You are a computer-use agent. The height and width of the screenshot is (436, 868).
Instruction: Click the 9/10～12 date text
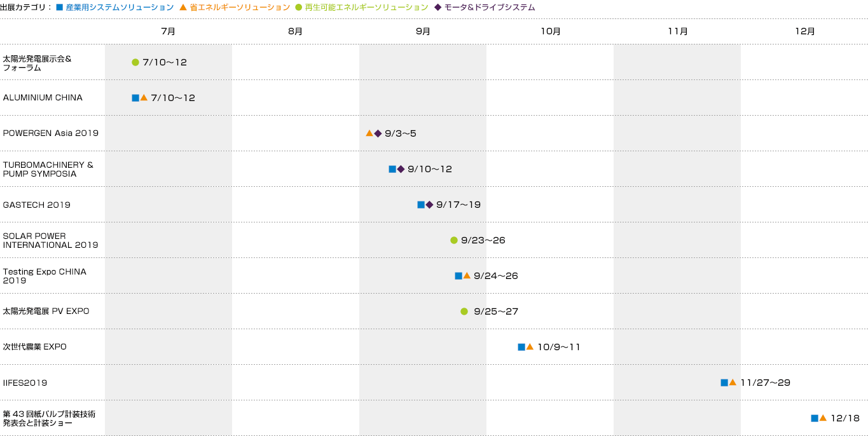[x=430, y=169]
